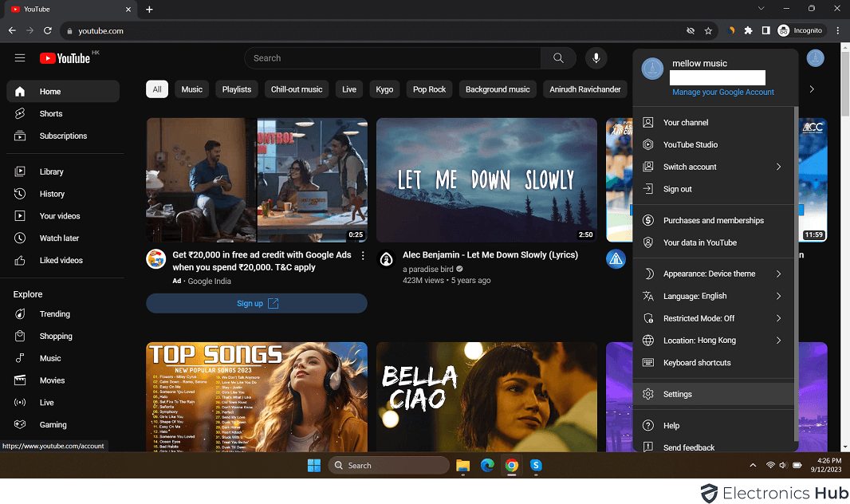
Task: Click Manage your Google Account link
Action: pyautogui.click(x=722, y=93)
